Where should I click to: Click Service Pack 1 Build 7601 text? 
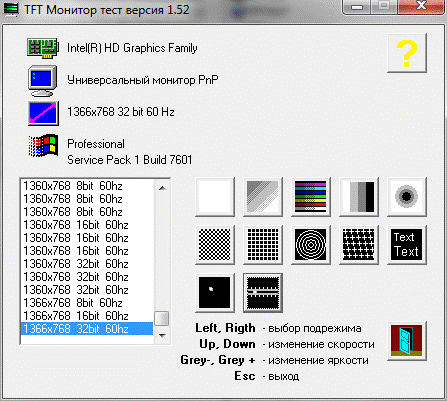(x=130, y=160)
